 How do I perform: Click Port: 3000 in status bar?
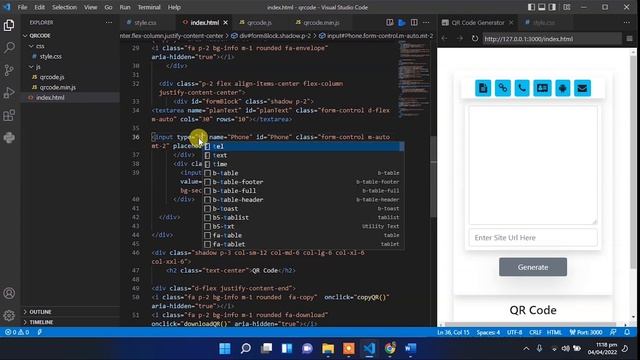(x=586, y=332)
